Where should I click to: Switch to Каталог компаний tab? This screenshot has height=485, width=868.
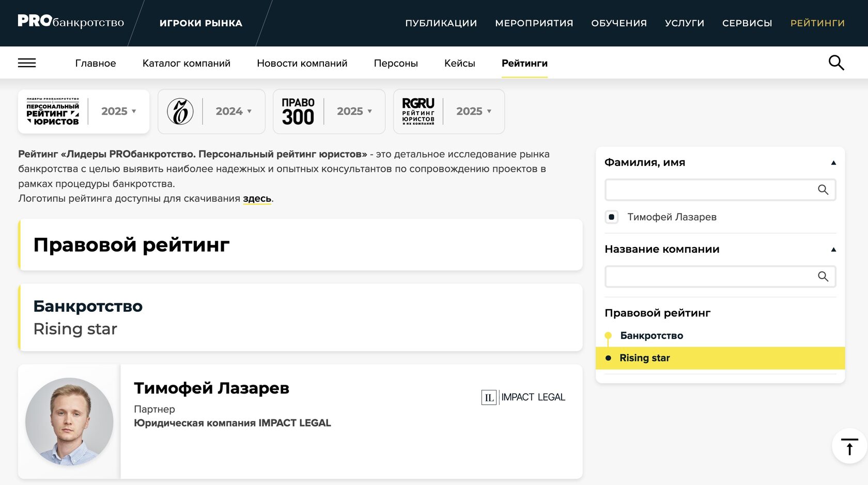pos(187,63)
